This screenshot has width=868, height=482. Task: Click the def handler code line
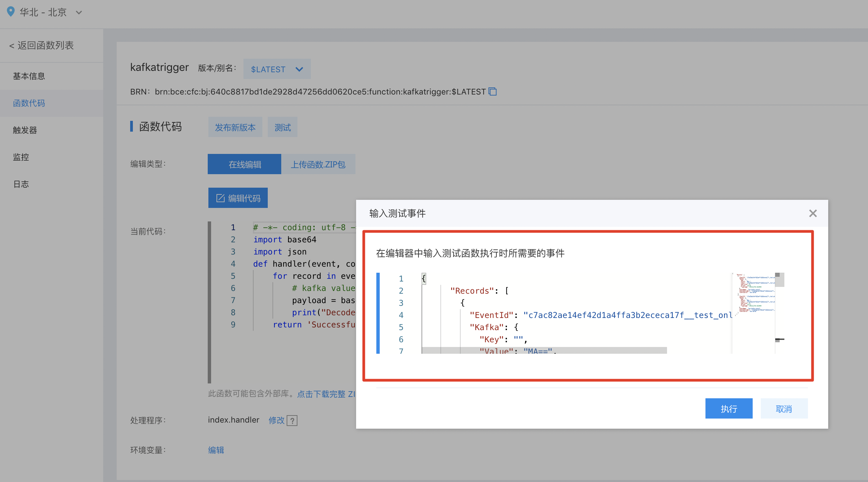304,264
